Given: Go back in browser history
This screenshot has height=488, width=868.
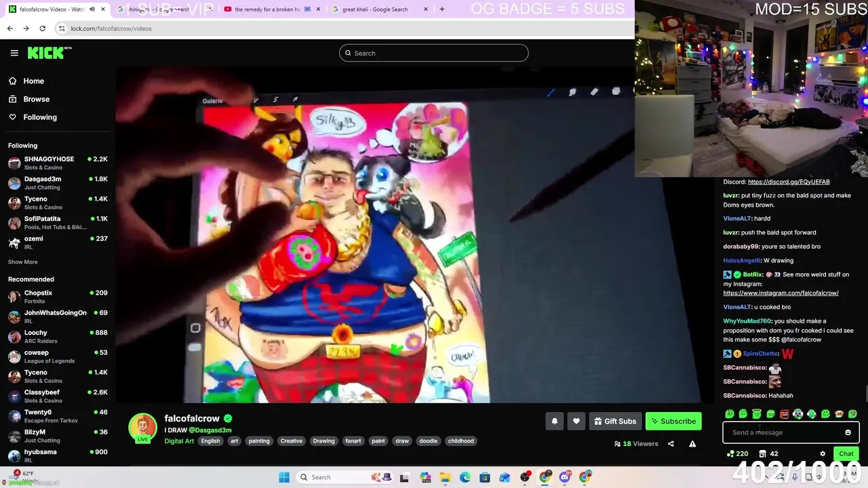Looking at the screenshot, I should (x=9, y=28).
